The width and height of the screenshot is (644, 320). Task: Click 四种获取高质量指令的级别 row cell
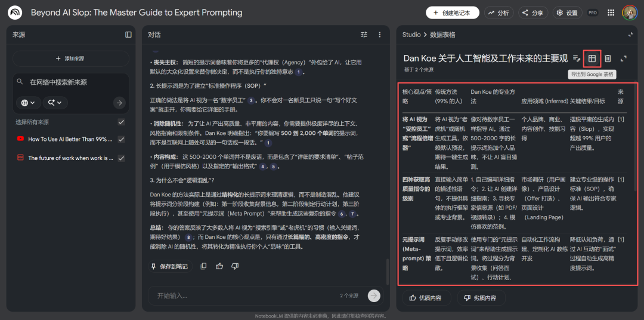(416, 189)
